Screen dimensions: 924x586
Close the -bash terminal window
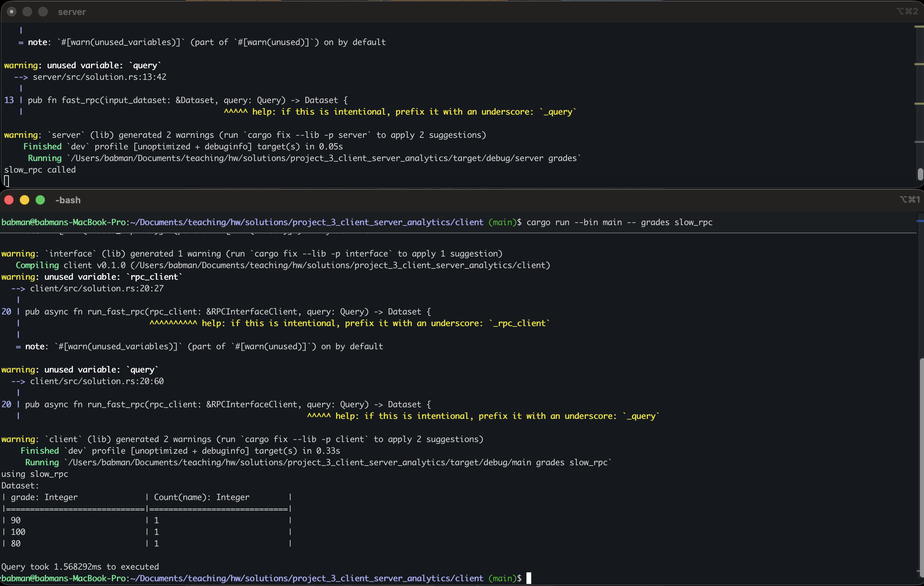9,200
